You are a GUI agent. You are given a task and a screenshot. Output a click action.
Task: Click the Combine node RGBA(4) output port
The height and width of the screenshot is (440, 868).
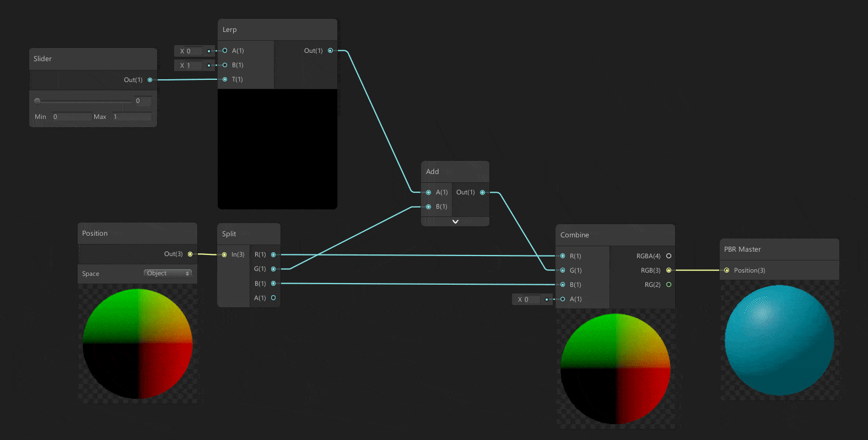point(668,256)
